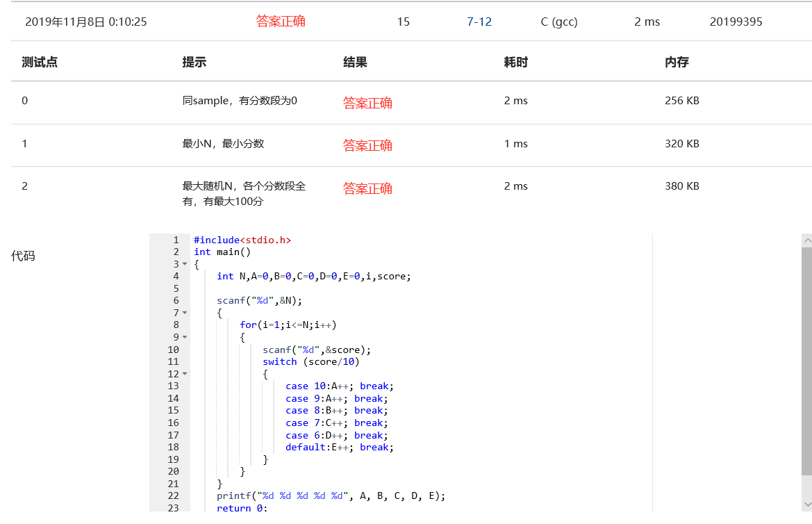Click code line case 10:A++; break;

(x=339, y=386)
